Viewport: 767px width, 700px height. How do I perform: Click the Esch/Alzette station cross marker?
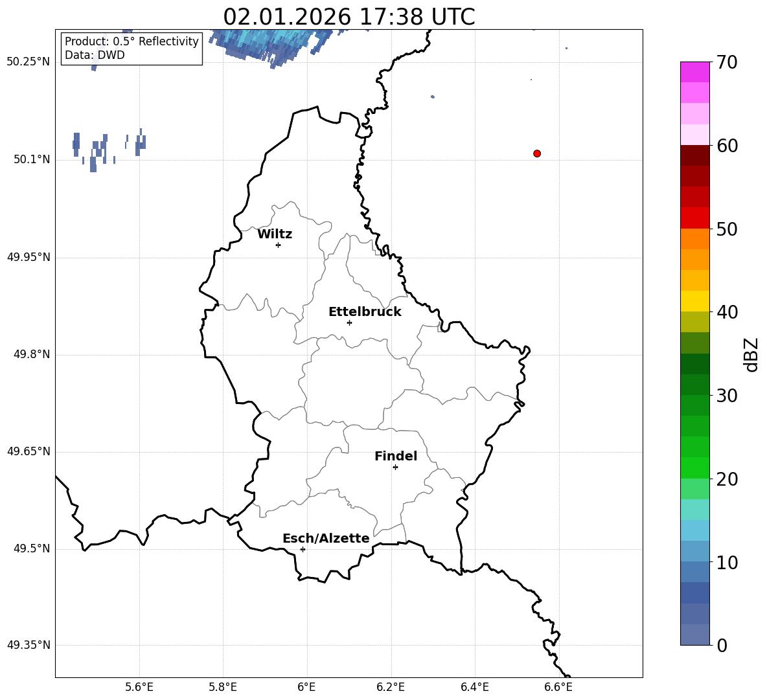pos(303,549)
